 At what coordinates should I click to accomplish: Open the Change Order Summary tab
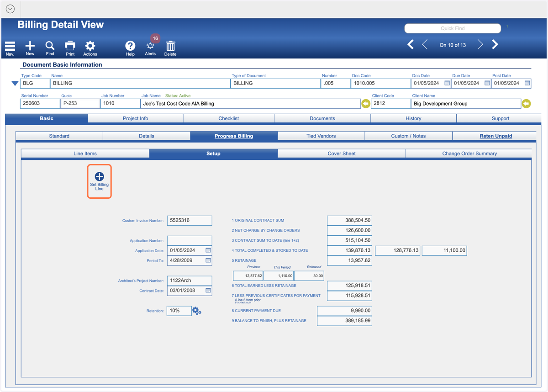[469, 154]
